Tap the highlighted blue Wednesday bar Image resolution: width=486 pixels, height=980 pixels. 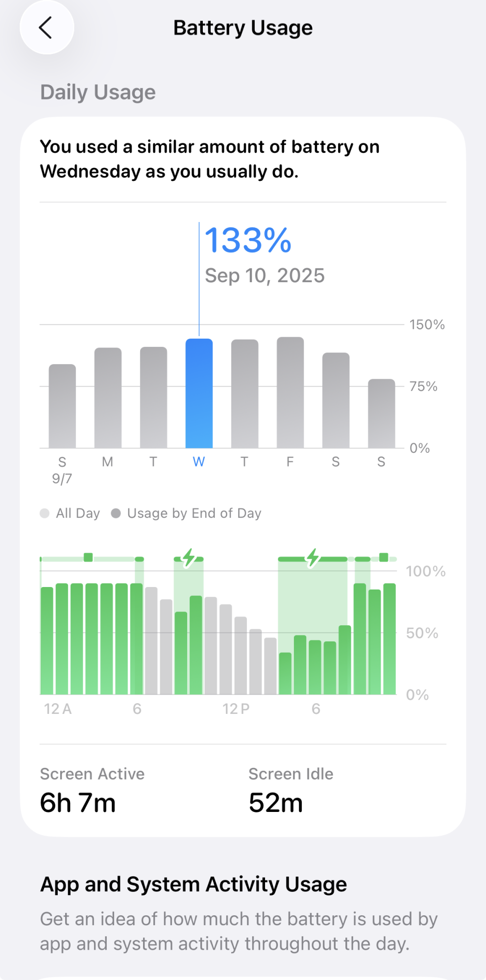pyautogui.click(x=199, y=393)
